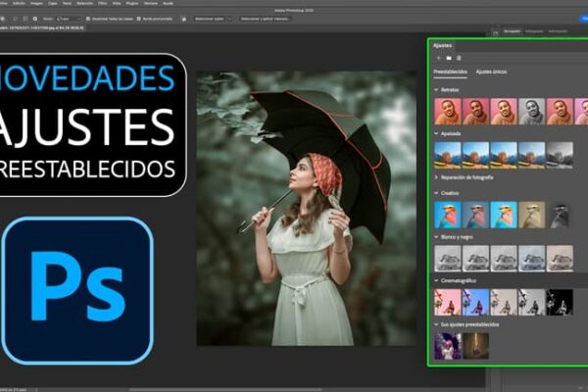Open the Imagen menu
588x392 pixels.
coord(36,3)
